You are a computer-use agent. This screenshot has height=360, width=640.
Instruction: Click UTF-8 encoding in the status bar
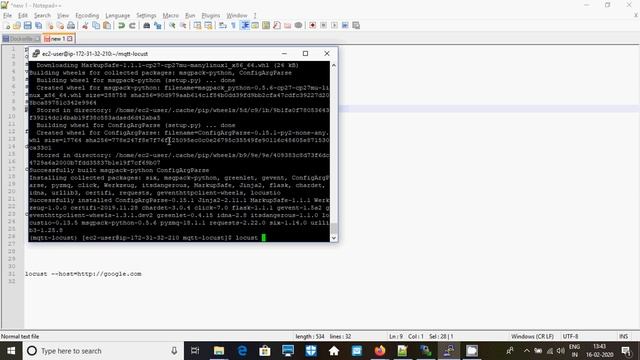coord(570,336)
